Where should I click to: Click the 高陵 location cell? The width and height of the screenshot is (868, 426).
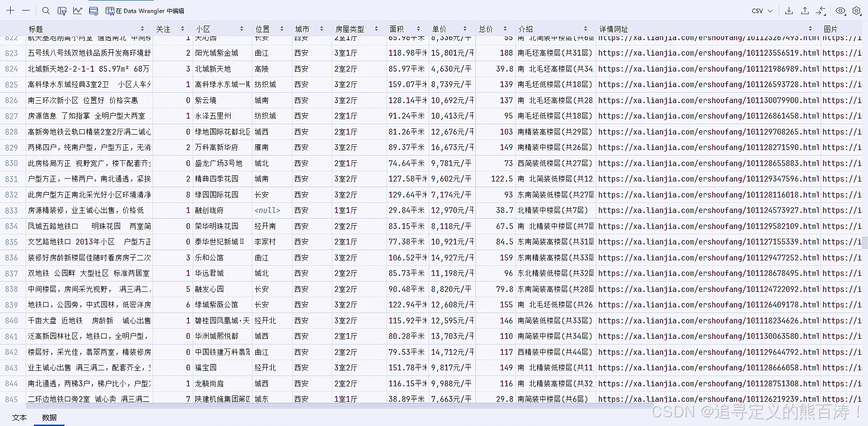pyautogui.click(x=272, y=69)
